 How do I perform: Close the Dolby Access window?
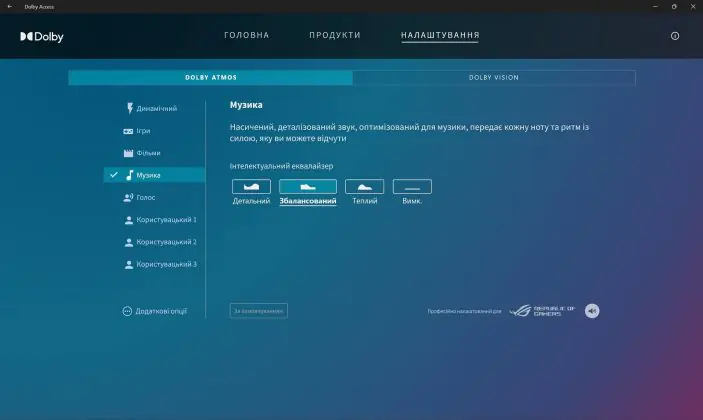693,7
